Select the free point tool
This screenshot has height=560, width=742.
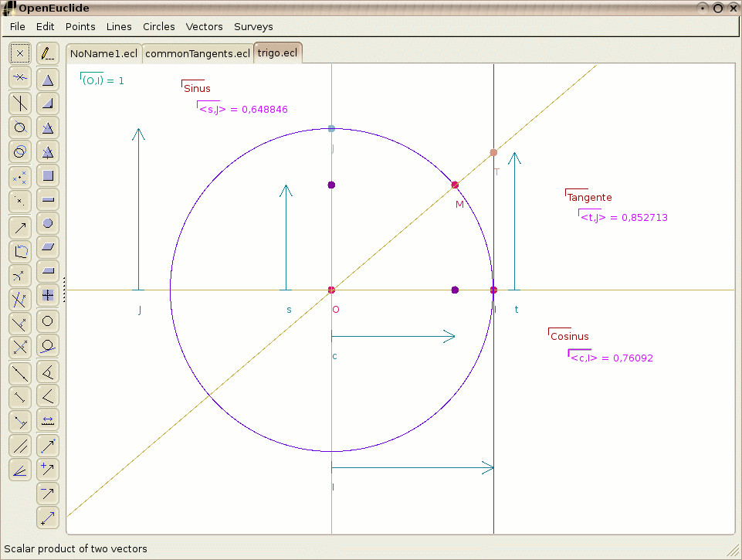coord(20,53)
